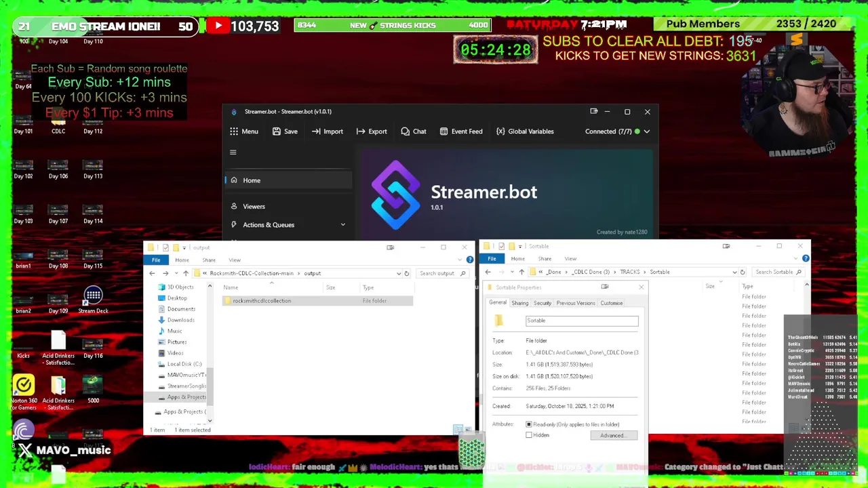Expand address bar history dropdown in output window
This screenshot has height=488, width=868.
[399, 273]
